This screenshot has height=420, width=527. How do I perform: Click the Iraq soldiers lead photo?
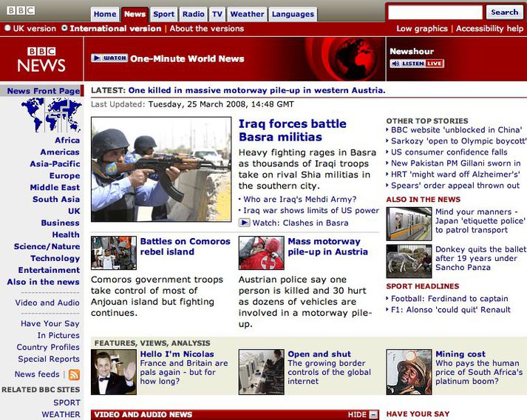point(161,169)
